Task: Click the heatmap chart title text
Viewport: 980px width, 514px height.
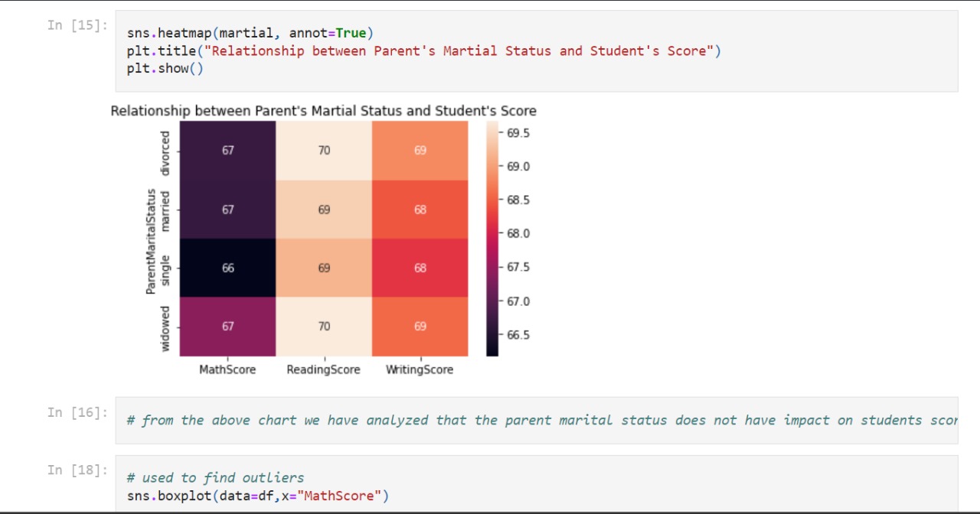Action: coord(323,111)
